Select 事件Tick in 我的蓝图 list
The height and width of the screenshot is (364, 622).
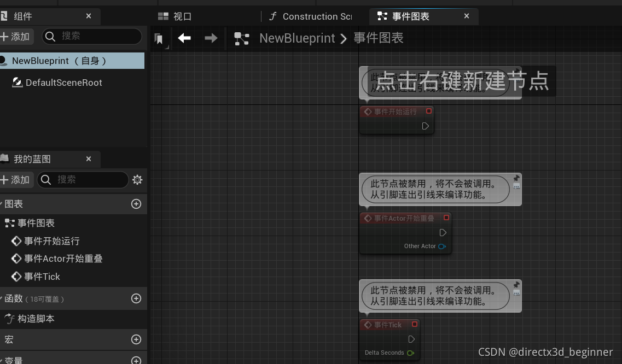pyautogui.click(x=42, y=277)
